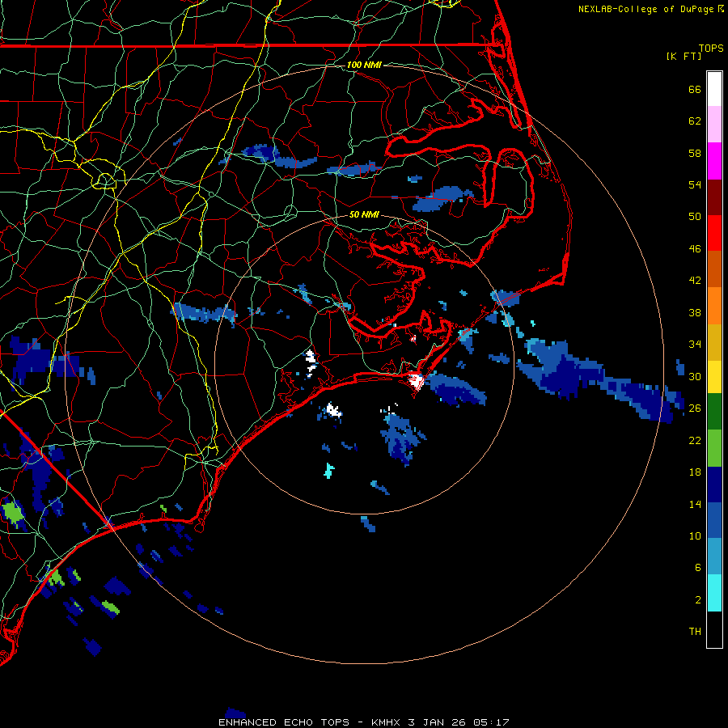Screen dimensions: 728x728
Task: Click the ENHANCED ECHO TOPS product title
Action: [x=284, y=722]
